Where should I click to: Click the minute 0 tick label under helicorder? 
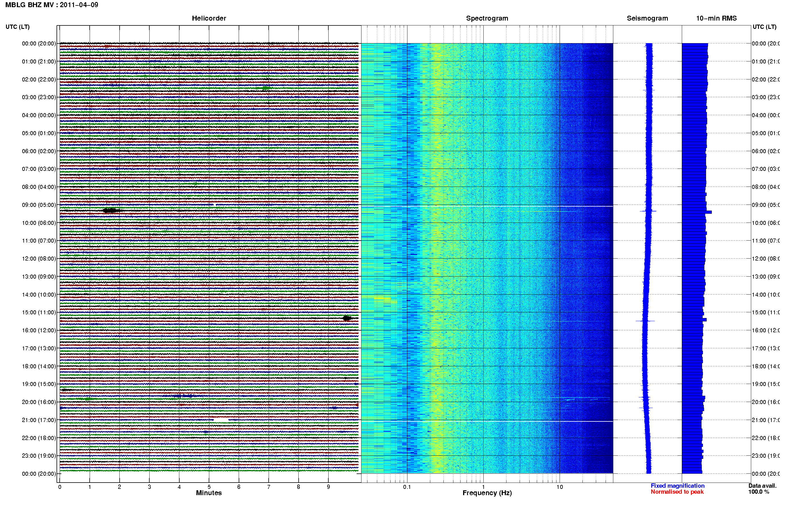click(x=60, y=487)
